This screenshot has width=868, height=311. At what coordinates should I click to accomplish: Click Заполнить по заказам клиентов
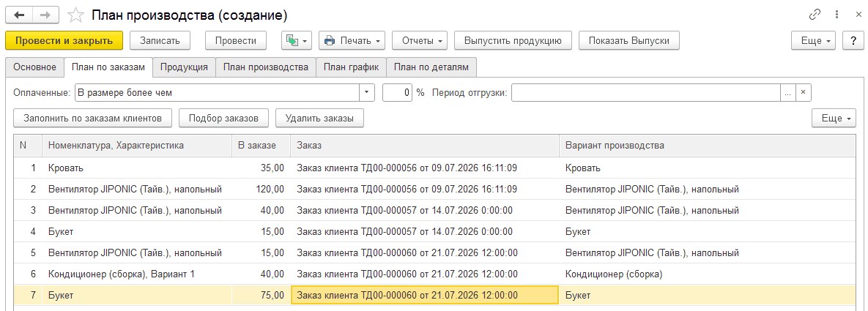(92, 118)
